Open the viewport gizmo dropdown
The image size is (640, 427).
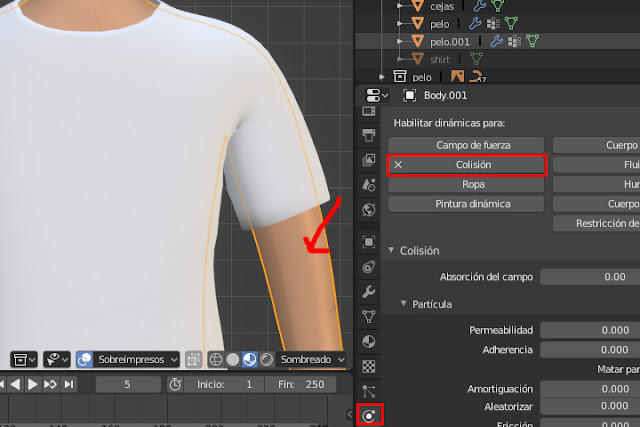[x=57, y=360]
